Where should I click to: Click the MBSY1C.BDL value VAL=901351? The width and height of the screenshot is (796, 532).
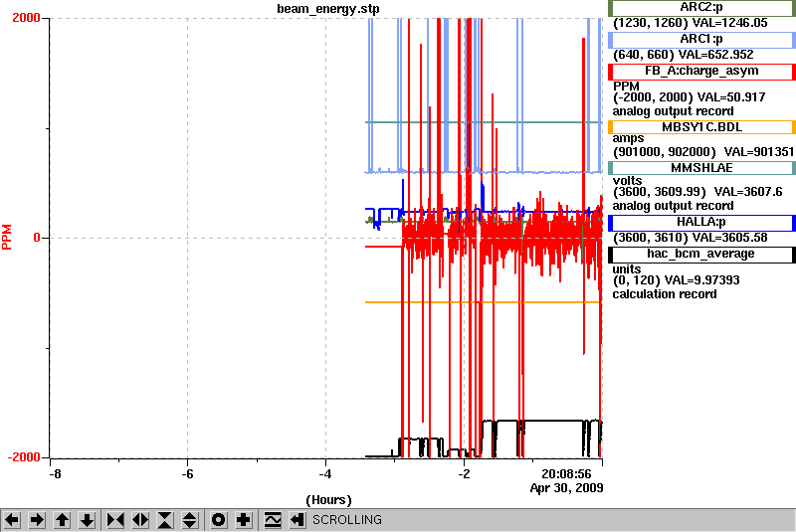pos(758,151)
